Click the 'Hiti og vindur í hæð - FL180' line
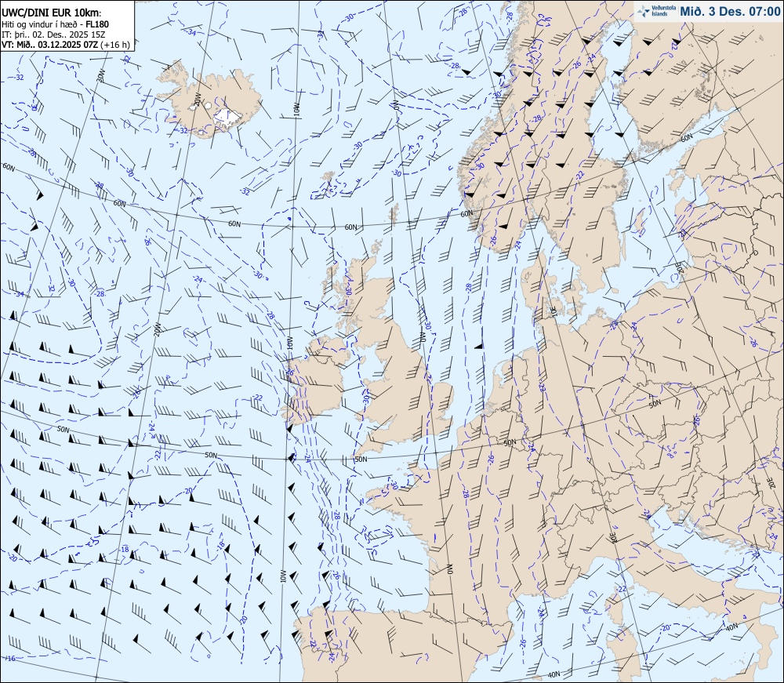The image size is (784, 683). pos(55,24)
